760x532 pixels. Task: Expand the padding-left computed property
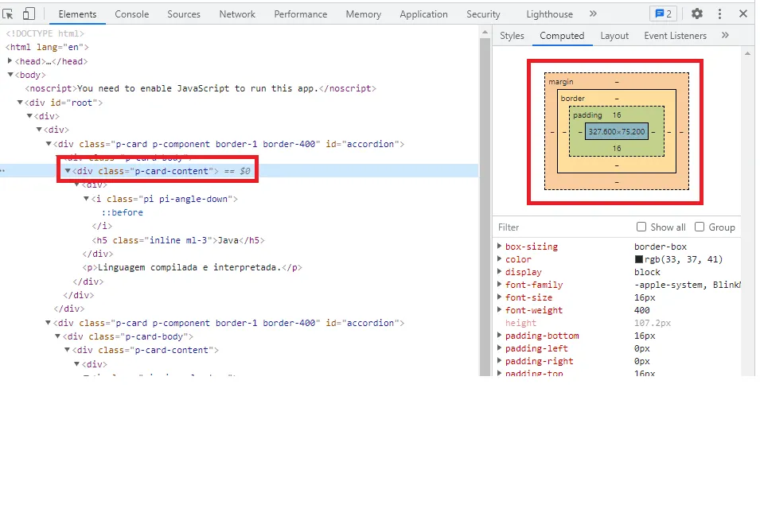point(499,348)
